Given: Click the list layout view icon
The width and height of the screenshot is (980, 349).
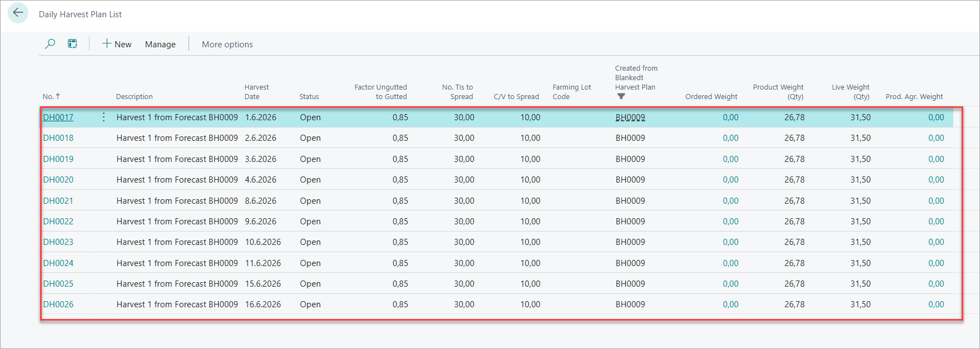Looking at the screenshot, I should (x=72, y=44).
